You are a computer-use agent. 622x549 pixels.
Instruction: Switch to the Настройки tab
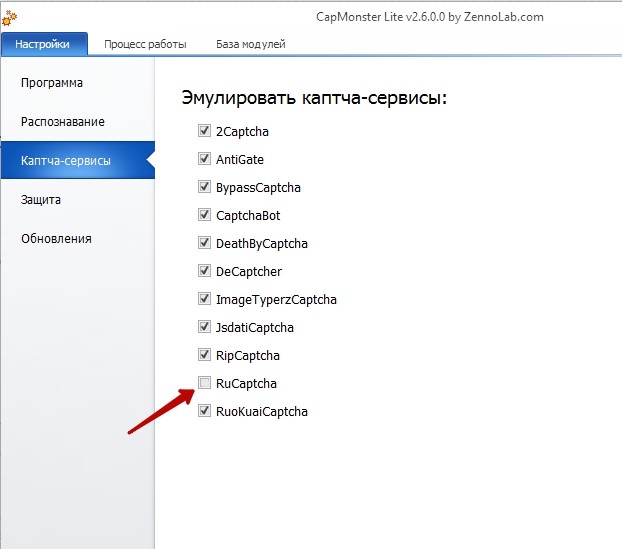[x=44, y=44]
